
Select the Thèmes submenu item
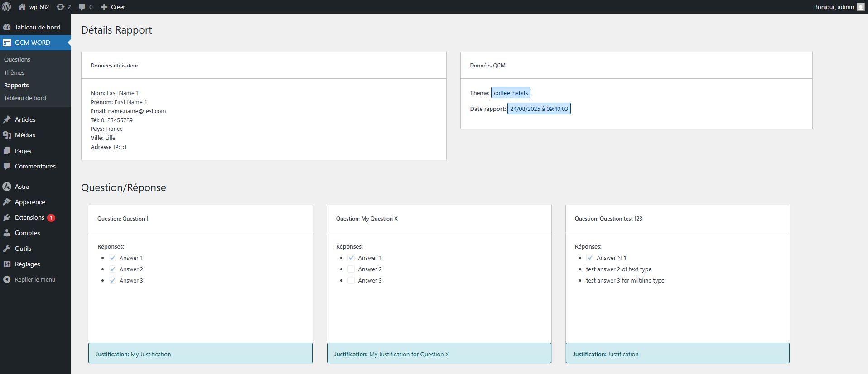point(14,72)
